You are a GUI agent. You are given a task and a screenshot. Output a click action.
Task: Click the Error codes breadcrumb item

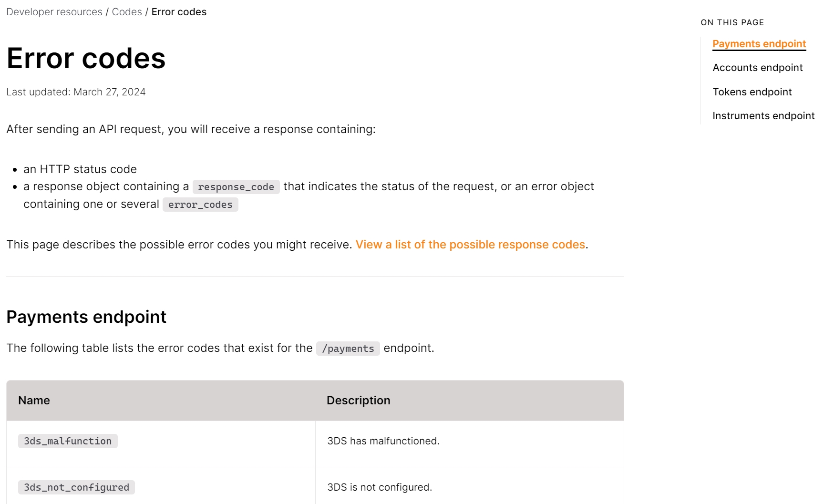pyautogui.click(x=179, y=12)
